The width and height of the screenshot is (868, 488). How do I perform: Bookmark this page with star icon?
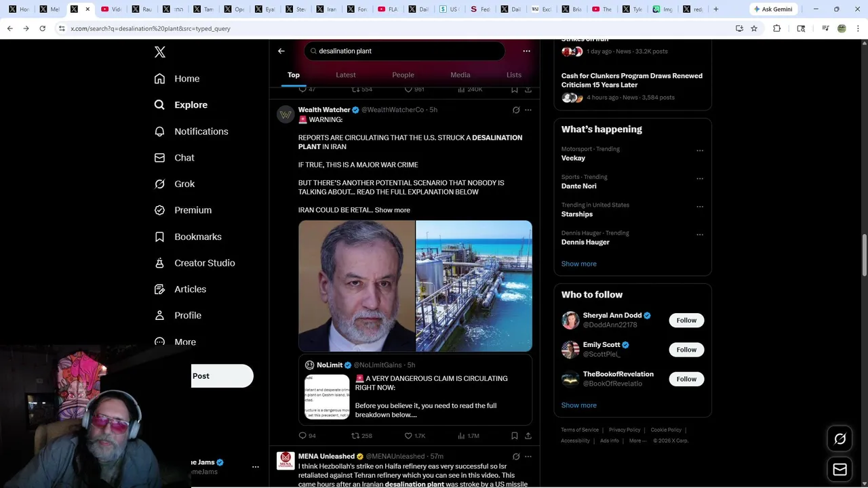point(753,28)
